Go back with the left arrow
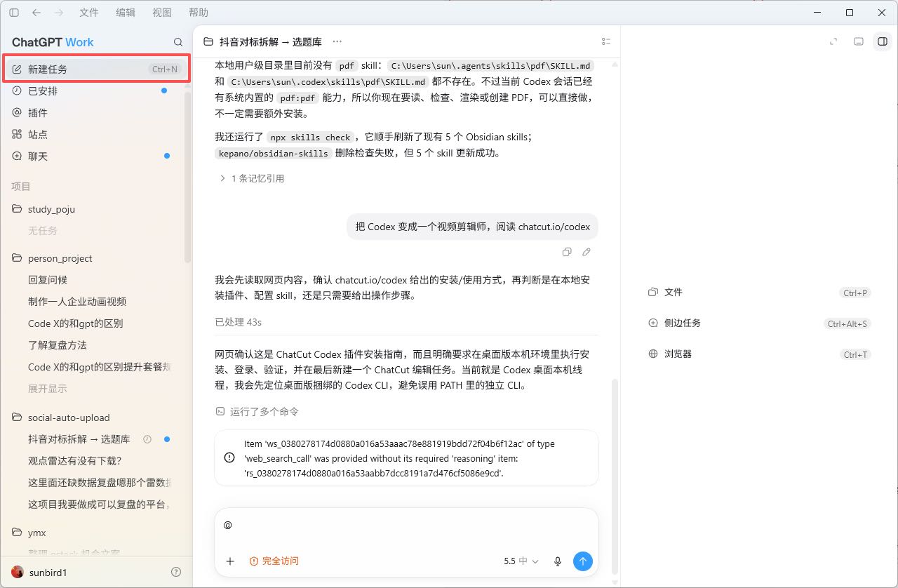 point(36,13)
